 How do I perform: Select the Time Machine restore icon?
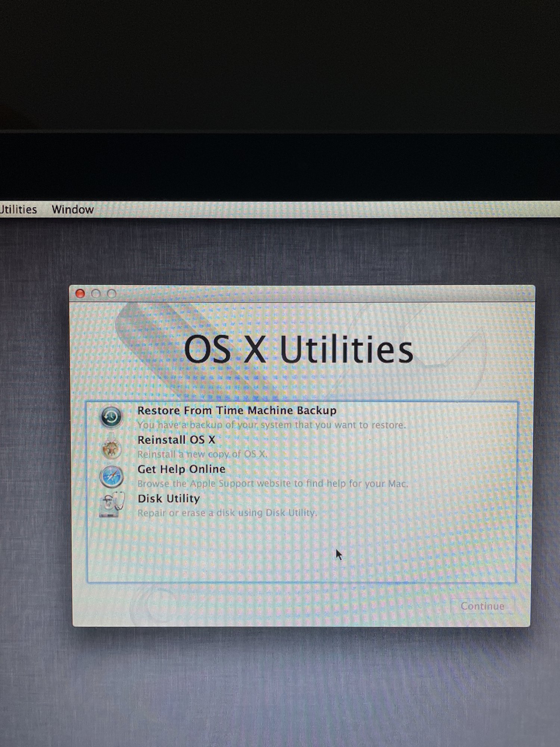(x=111, y=417)
